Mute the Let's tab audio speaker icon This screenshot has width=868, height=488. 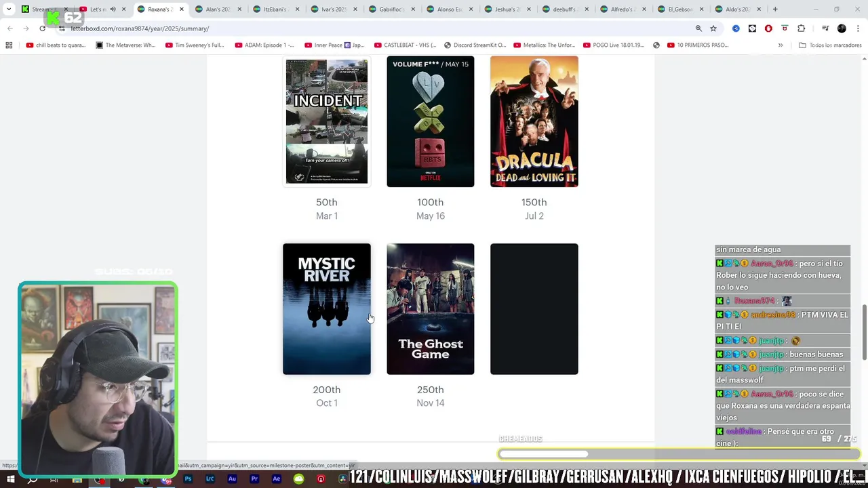113,9
